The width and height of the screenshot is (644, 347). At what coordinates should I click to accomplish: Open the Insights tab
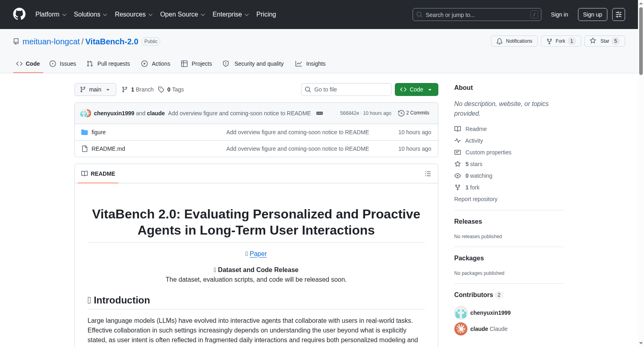point(310,64)
